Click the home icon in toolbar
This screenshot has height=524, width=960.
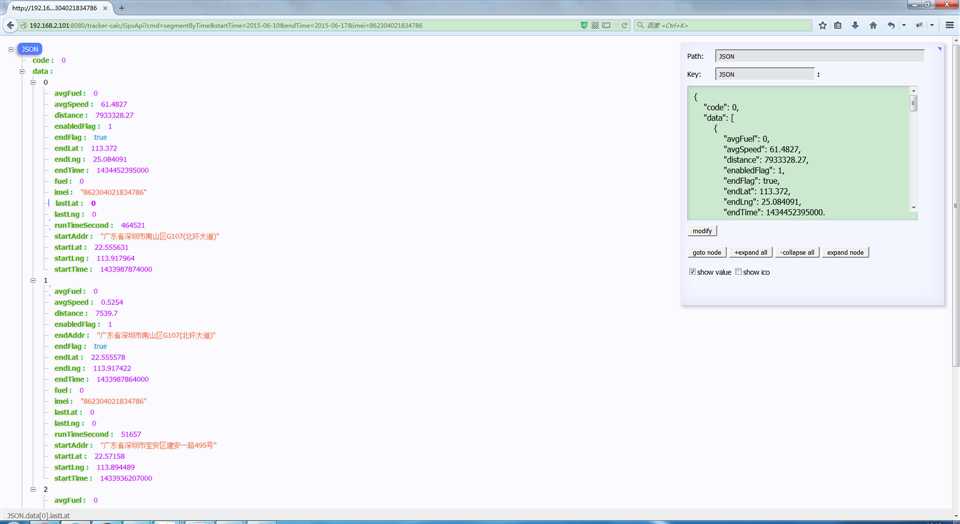click(873, 25)
